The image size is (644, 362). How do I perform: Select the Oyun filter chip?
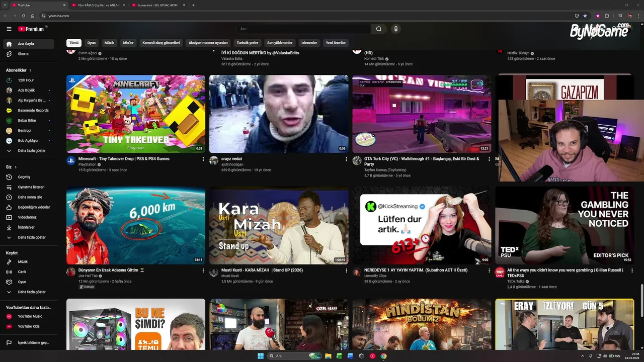pos(92,43)
